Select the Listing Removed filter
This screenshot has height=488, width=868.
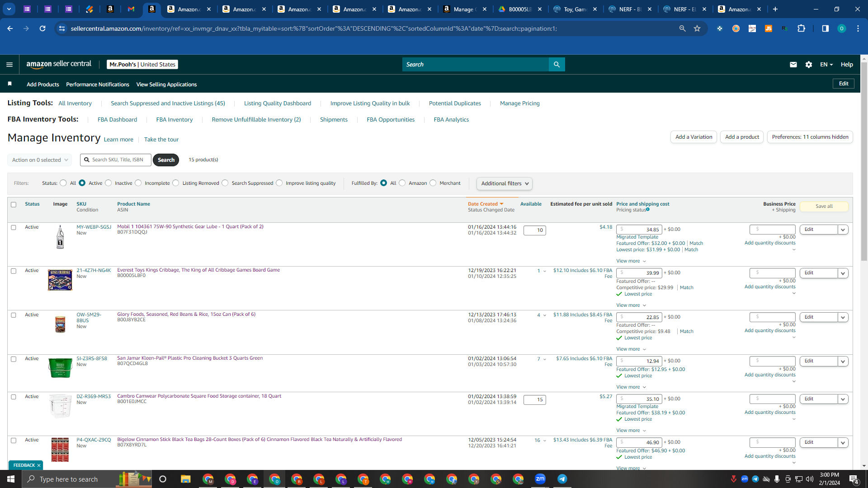pos(176,183)
